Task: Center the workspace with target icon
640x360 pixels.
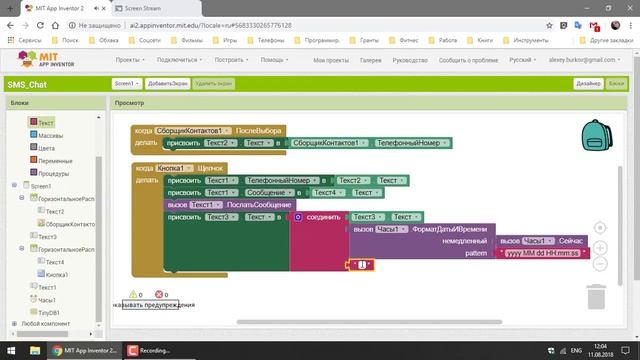Action: [x=600, y=228]
